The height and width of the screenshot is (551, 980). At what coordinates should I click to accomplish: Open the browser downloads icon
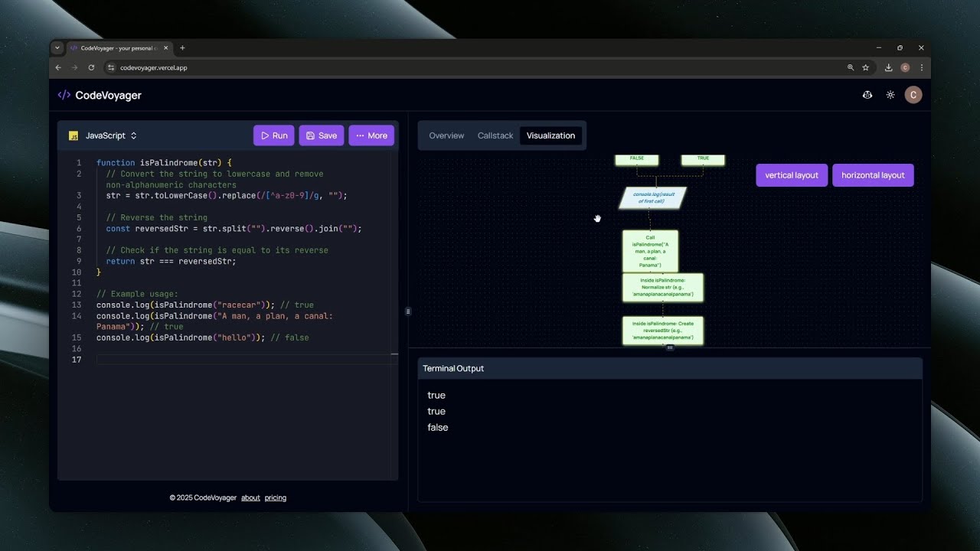point(888,67)
